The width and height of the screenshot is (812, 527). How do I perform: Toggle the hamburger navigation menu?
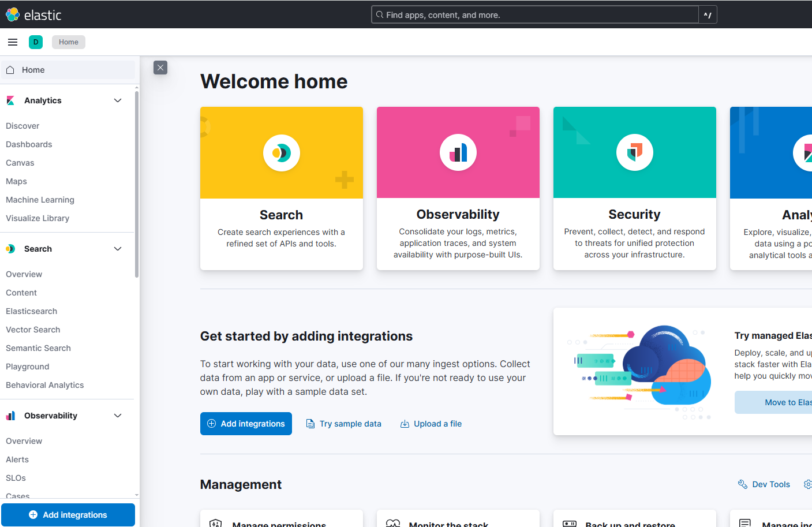[x=13, y=42]
